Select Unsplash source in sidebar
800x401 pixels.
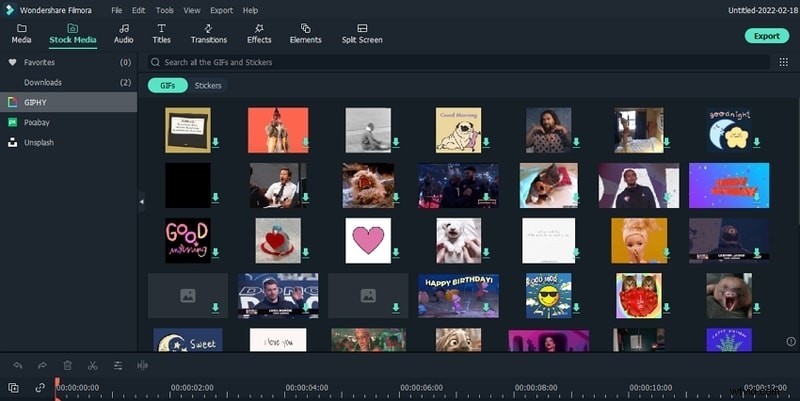click(x=68, y=142)
